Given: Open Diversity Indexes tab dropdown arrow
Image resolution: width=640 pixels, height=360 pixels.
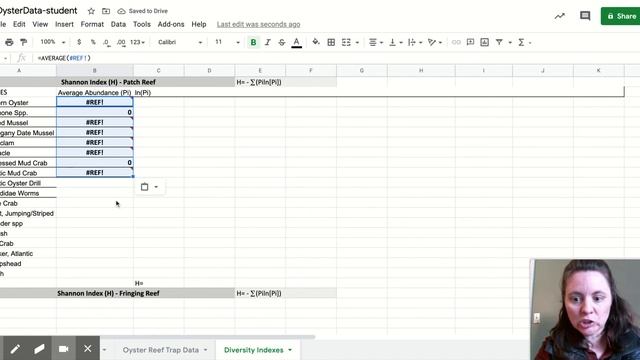Looking at the screenshot, I should pos(290,350).
